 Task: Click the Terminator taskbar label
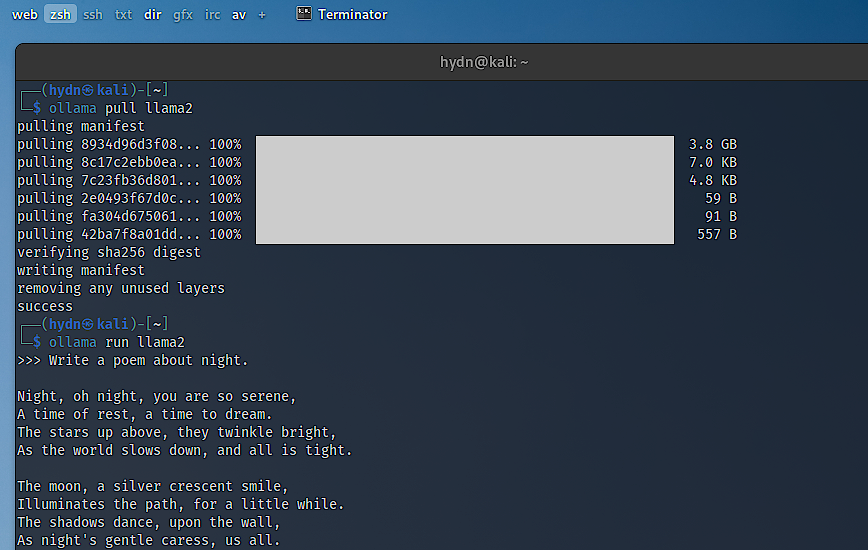coord(352,15)
